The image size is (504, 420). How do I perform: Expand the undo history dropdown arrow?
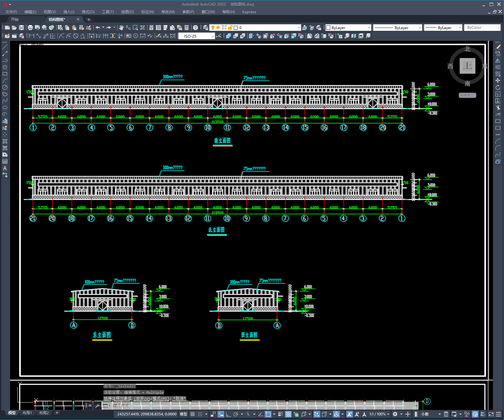point(103,28)
